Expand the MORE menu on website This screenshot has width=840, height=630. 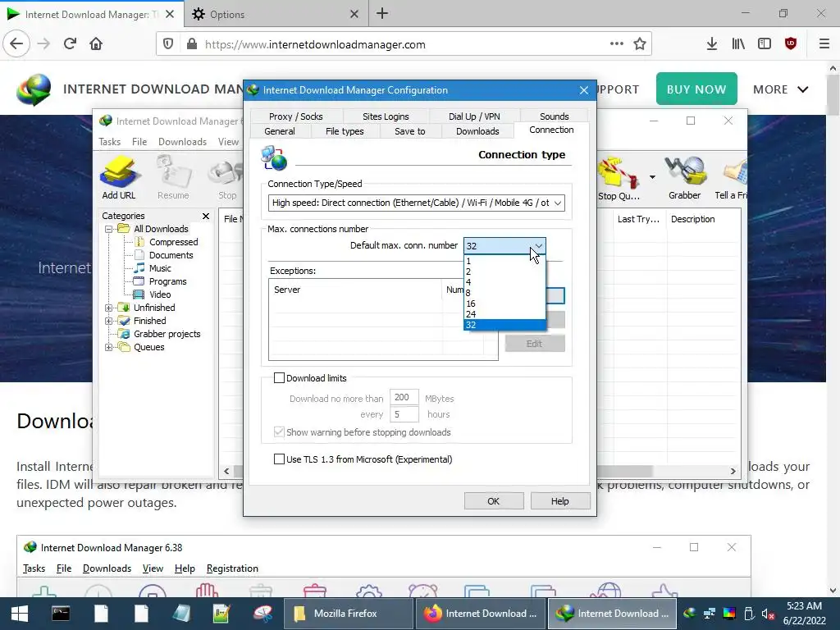[x=781, y=89]
